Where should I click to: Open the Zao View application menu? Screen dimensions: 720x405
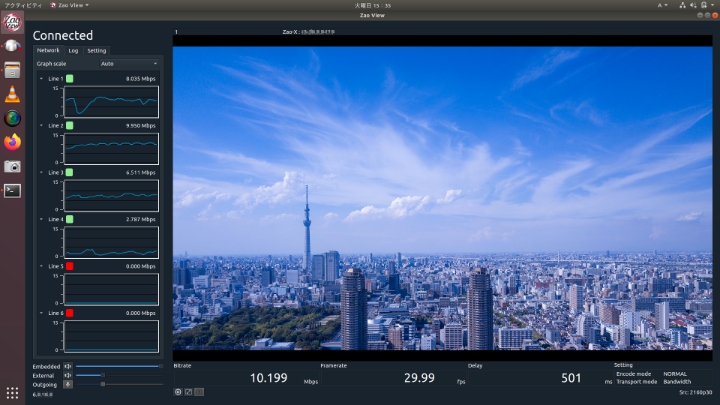pyautogui.click(x=70, y=5)
